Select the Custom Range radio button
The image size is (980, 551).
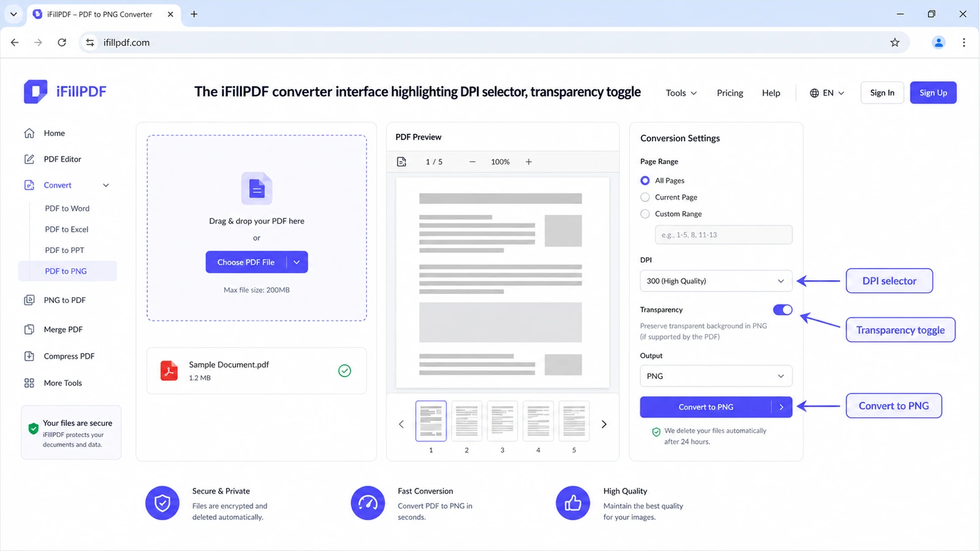click(x=645, y=214)
